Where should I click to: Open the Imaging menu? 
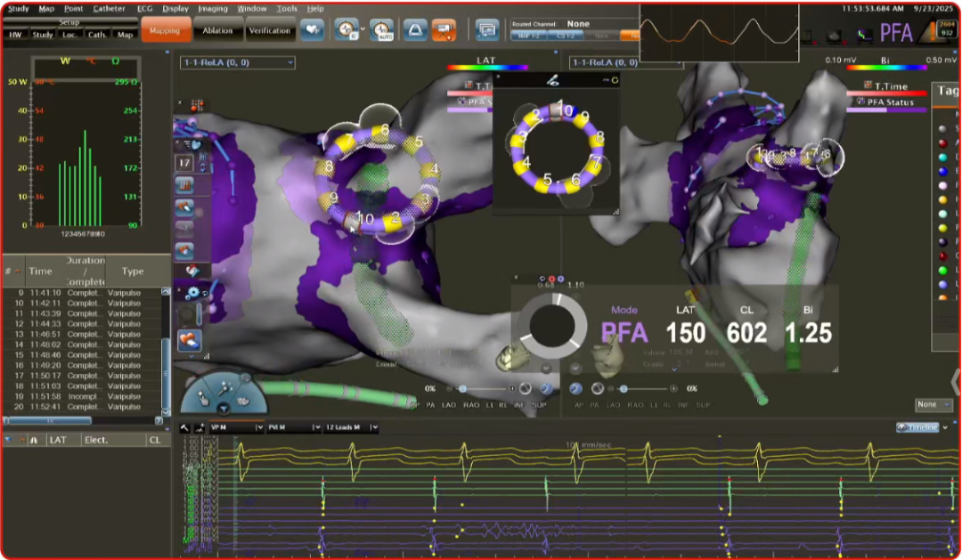click(x=213, y=8)
